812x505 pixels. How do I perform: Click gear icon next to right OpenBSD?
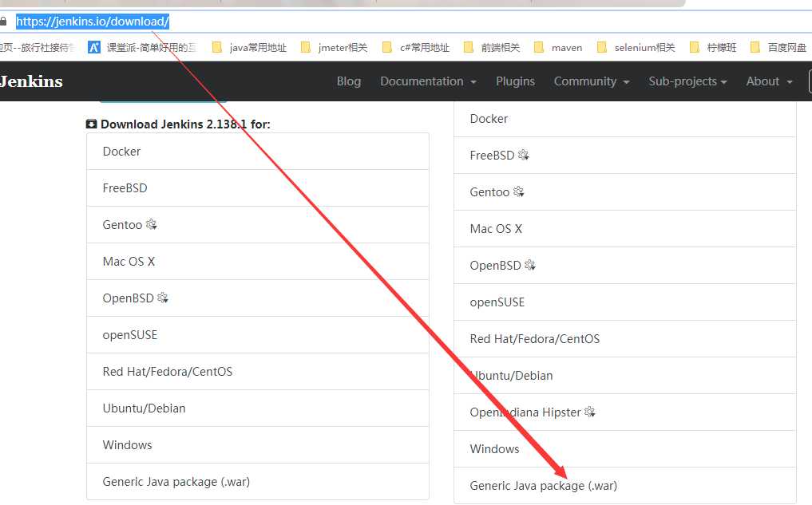530,265
